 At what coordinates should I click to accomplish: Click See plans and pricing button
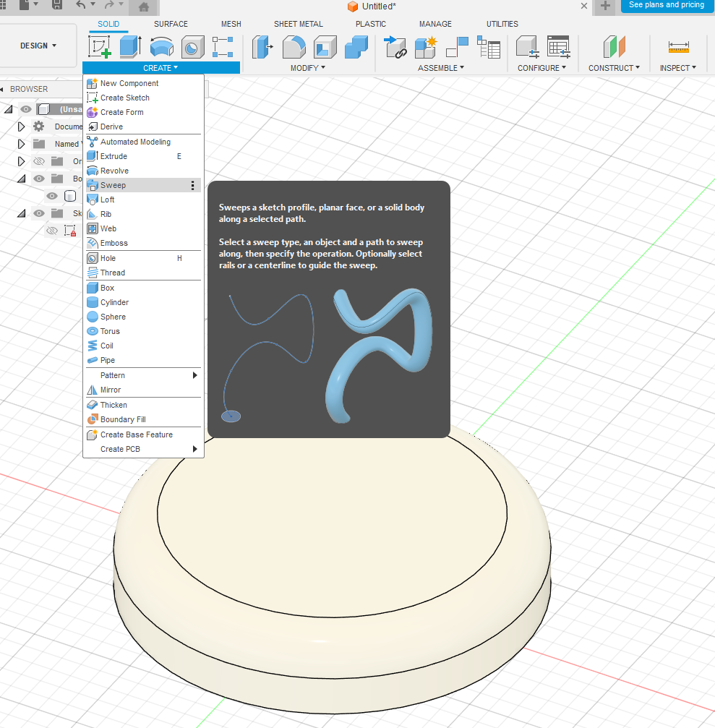666,5
